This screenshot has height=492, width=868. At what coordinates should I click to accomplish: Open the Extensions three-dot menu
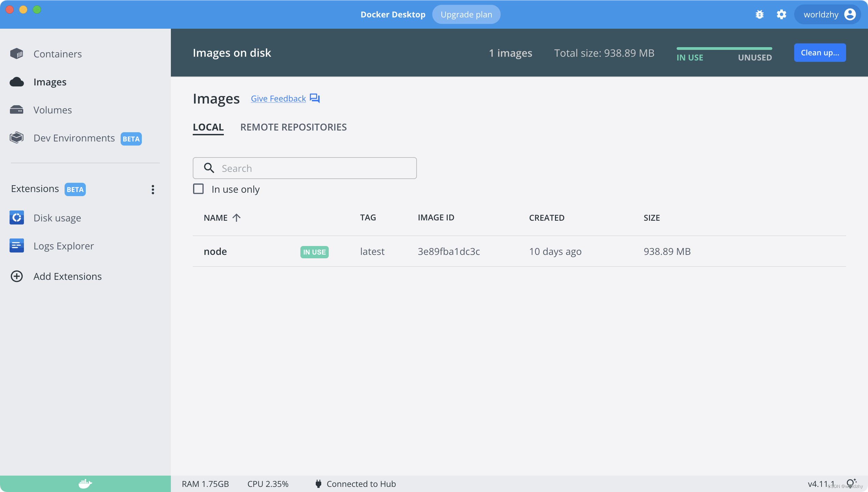click(x=153, y=190)
